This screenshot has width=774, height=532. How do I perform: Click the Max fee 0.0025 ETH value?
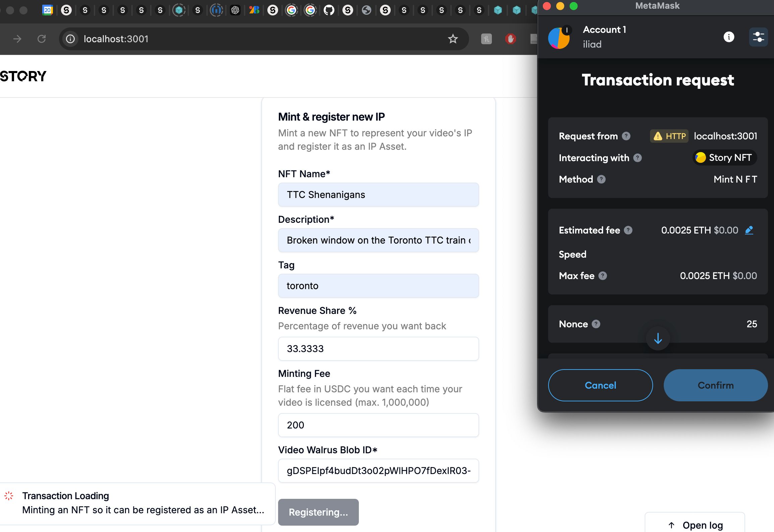(705, 276)
